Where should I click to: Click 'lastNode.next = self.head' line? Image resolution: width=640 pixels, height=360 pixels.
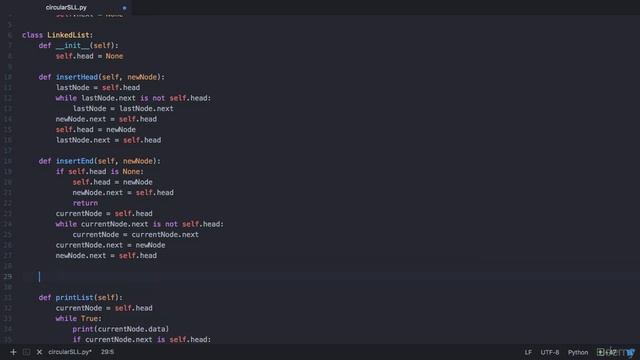[108, 140]
